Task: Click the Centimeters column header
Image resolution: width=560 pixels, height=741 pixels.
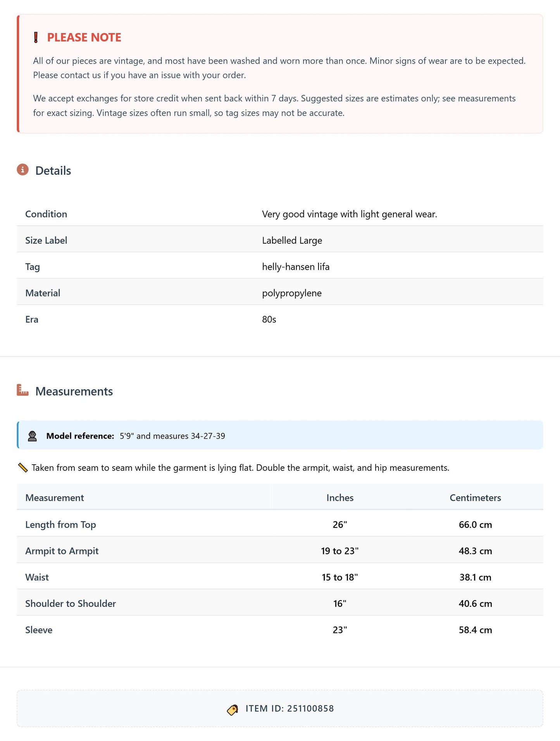Action: [475, 498]
